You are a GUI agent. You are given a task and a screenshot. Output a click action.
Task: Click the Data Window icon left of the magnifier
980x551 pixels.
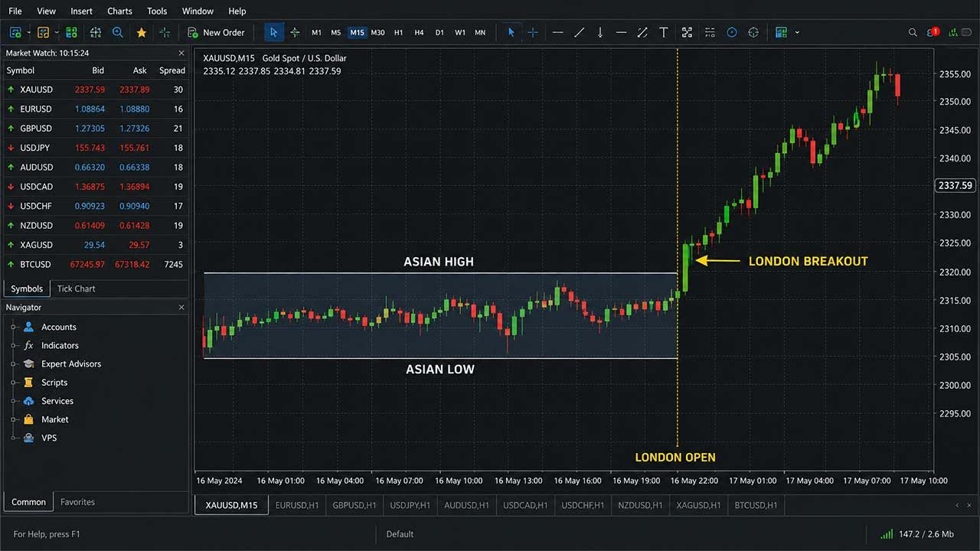96,32
